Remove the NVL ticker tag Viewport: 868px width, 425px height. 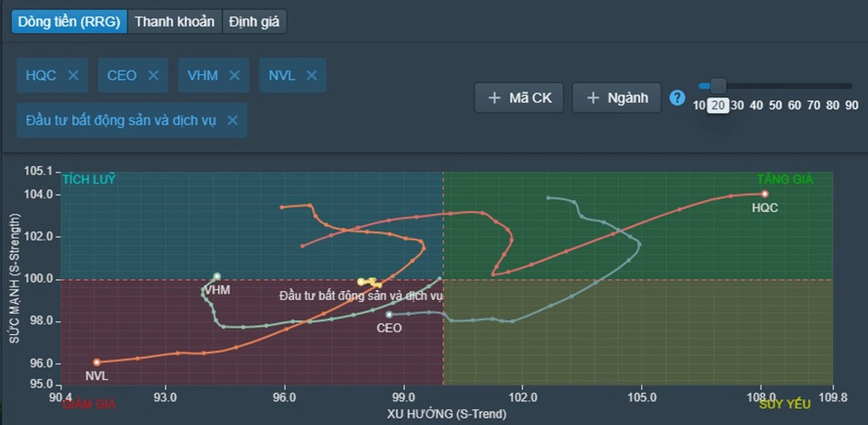312,75
